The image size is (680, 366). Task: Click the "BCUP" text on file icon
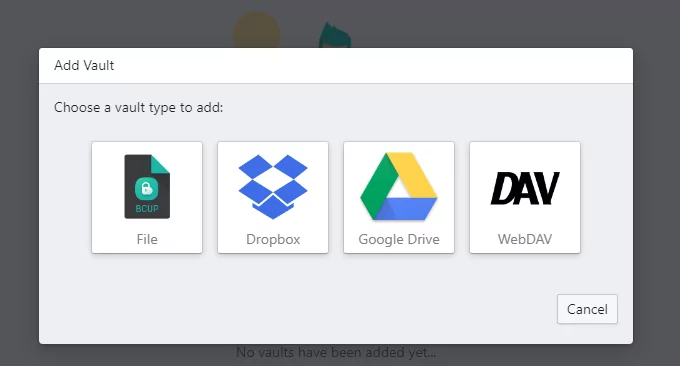(x=147, y=209)
